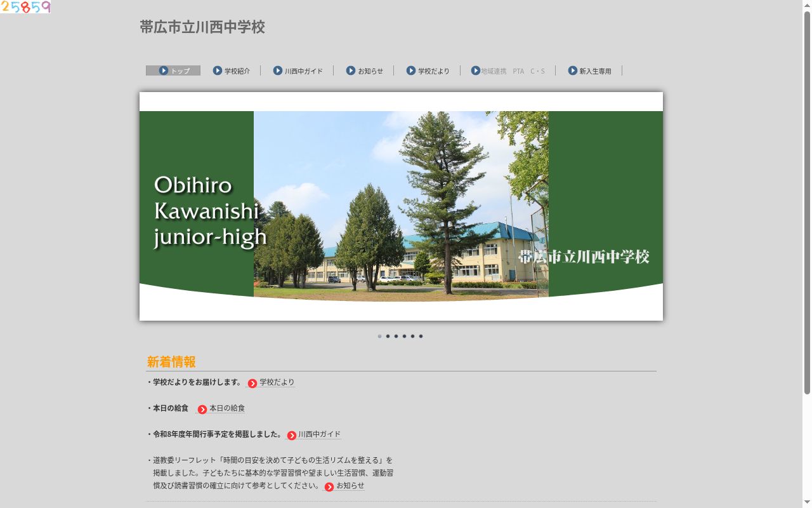Screen dimensions: 812x508
Task: Click the vertical page scrollbar thumb
Action: [x=807, y=203]
